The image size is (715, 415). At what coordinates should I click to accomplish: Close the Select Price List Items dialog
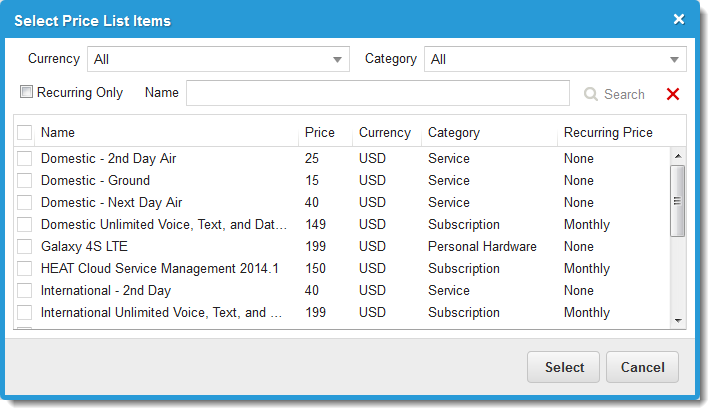[x=679, y=20]
